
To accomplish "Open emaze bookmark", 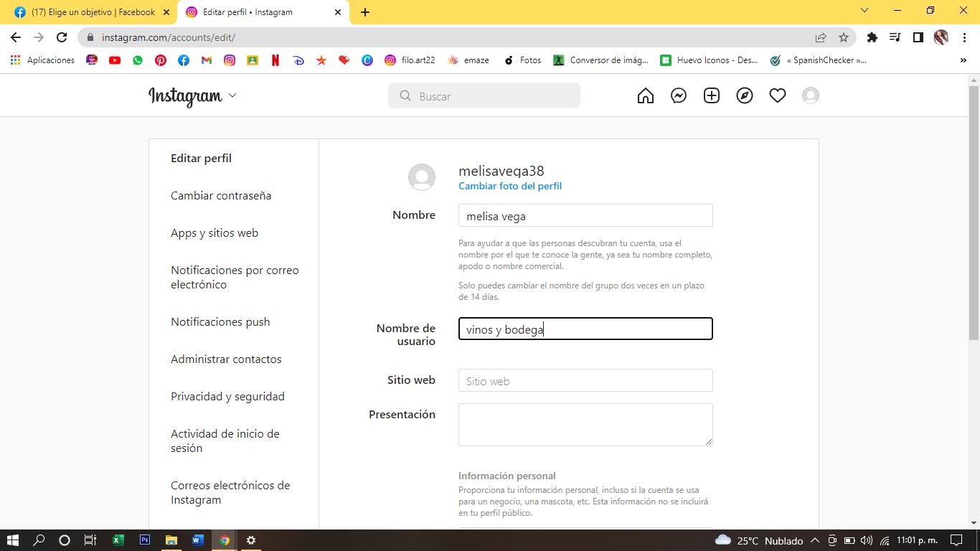I will click(x=468, y=60).
